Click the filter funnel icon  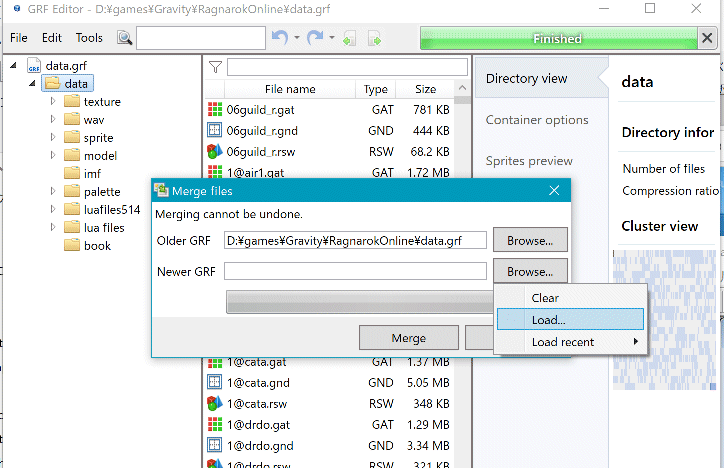pyautogui.click(x=215, y=67)
